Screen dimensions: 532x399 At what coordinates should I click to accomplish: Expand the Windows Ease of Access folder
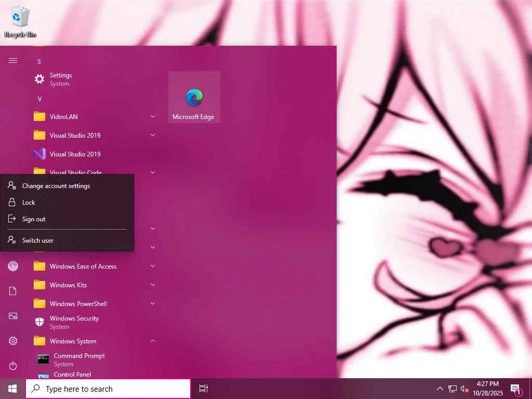click(95, 267)
